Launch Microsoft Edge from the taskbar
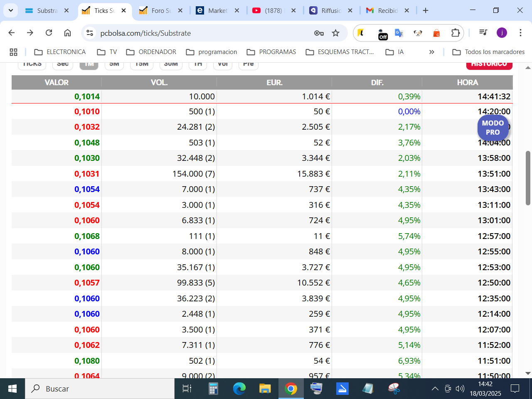Screen dimensions: 532x399 click(x=239, y=389)
